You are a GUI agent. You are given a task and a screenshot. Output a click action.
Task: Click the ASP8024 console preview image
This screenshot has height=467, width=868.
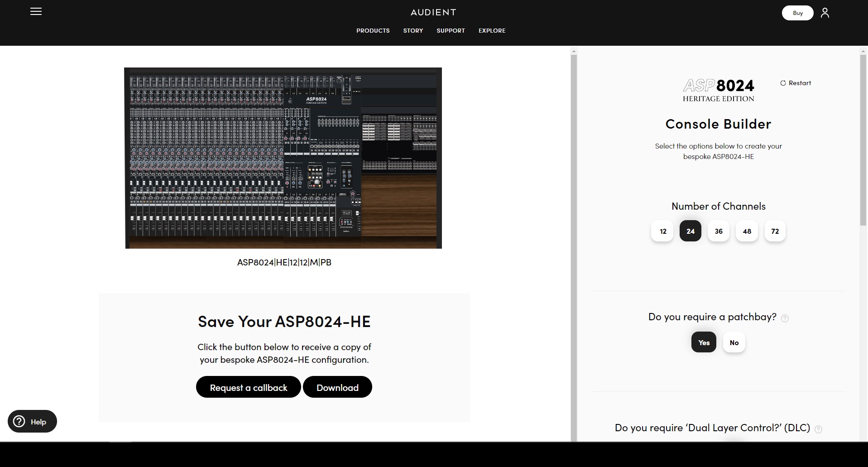[283, 158]
